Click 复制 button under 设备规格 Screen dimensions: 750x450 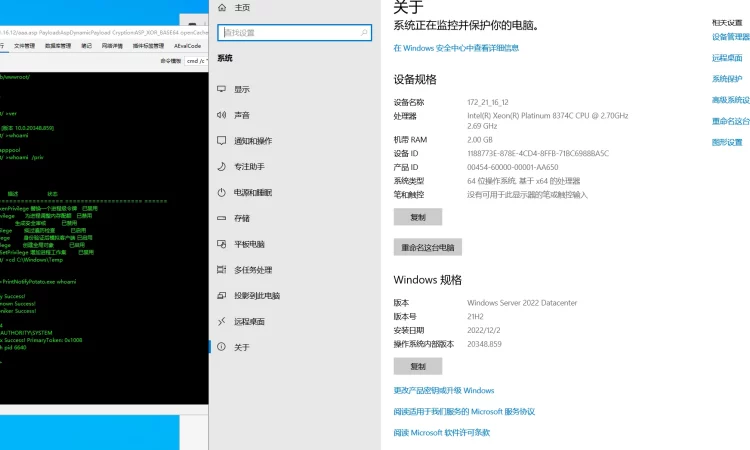click(418, 217)
